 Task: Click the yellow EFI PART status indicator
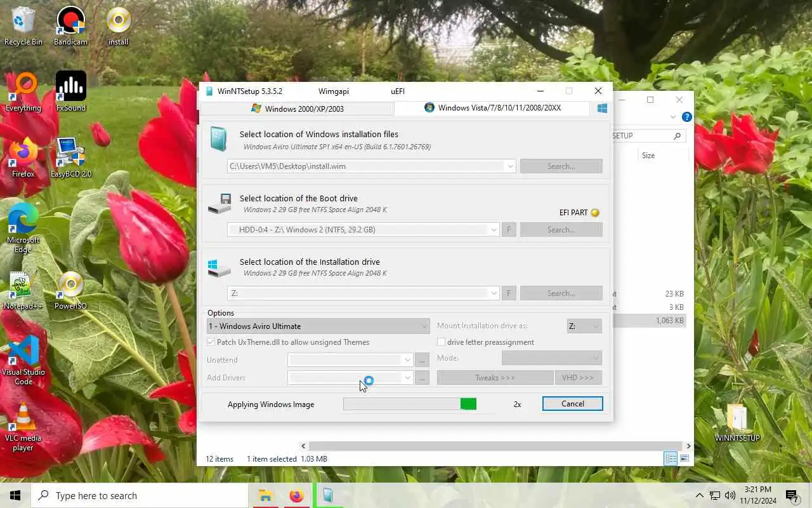click(595, 213)
